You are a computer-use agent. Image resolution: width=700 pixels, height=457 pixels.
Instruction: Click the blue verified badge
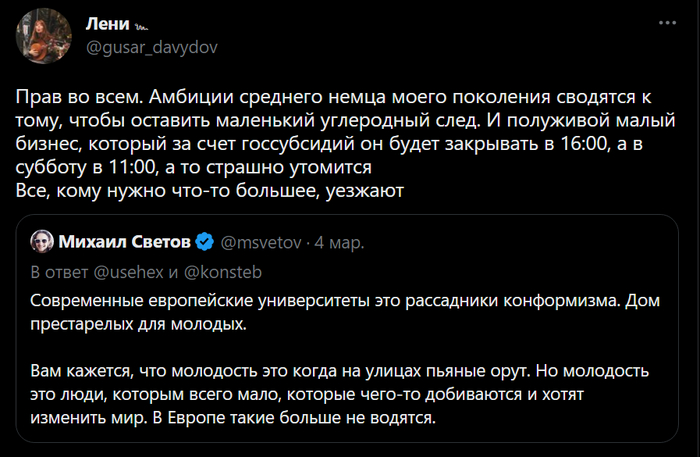203,243
